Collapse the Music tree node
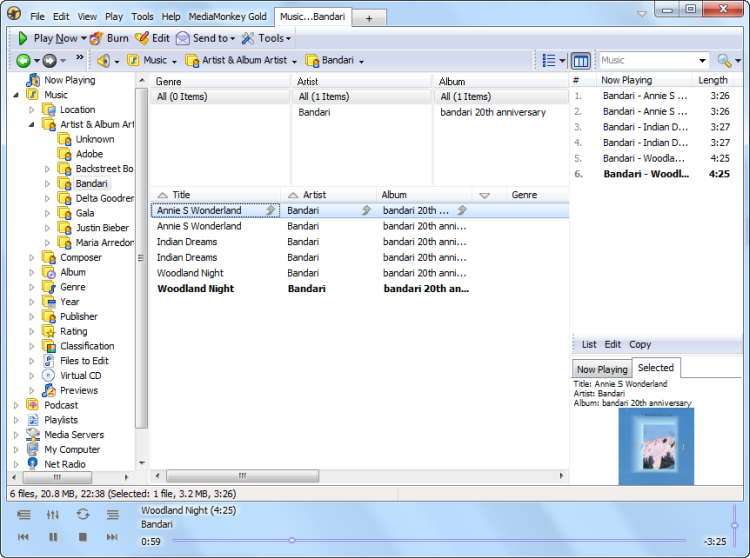 click(16, 95)
